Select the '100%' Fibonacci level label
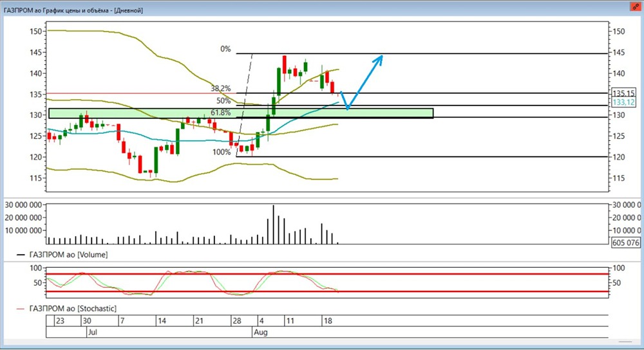This screenshot has height=350, width=644. tap(222, 152)
